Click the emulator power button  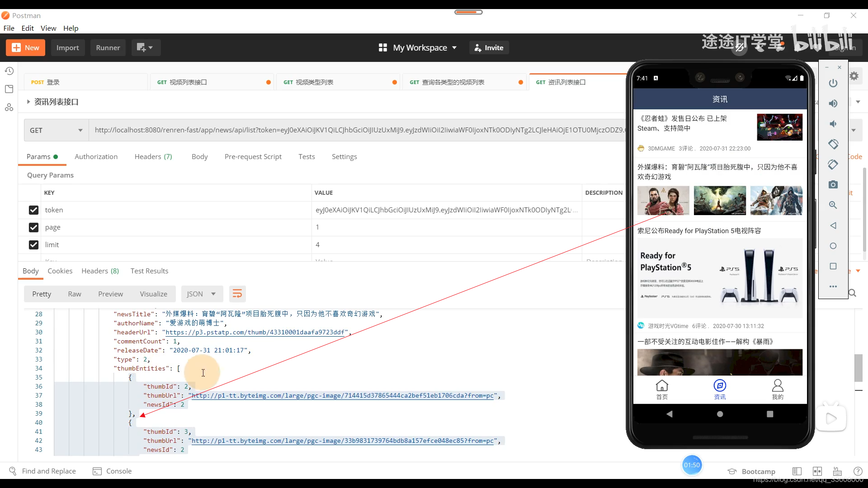point(833,83)
